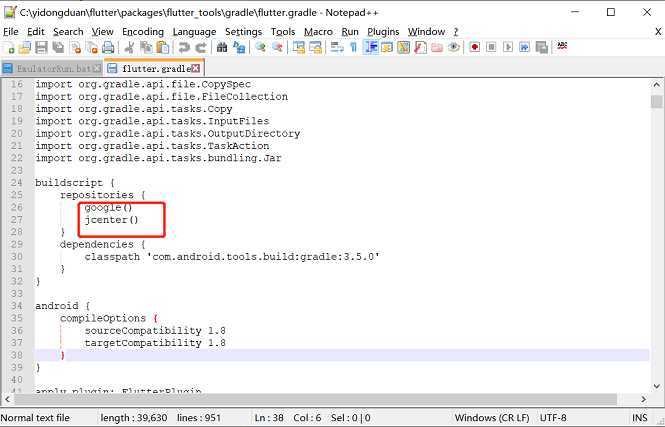This screenshot has width=665, height=427.
Task: Click the horizontal scrollbar left arrow
Action: coord(7,399)
